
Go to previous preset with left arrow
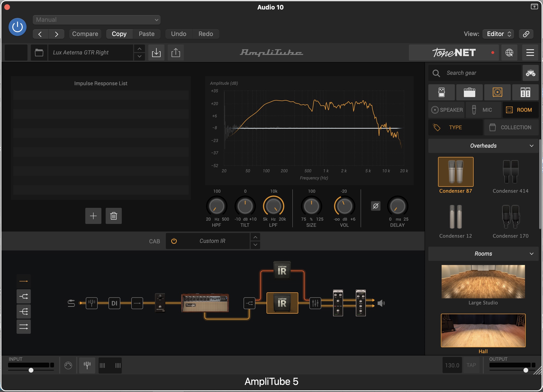click(41, 34)
